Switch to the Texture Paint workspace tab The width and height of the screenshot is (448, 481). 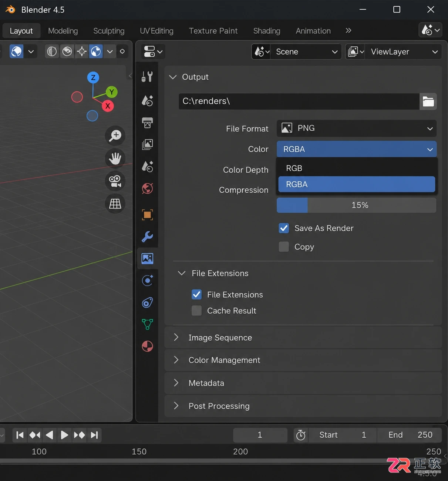coord(213,31)
